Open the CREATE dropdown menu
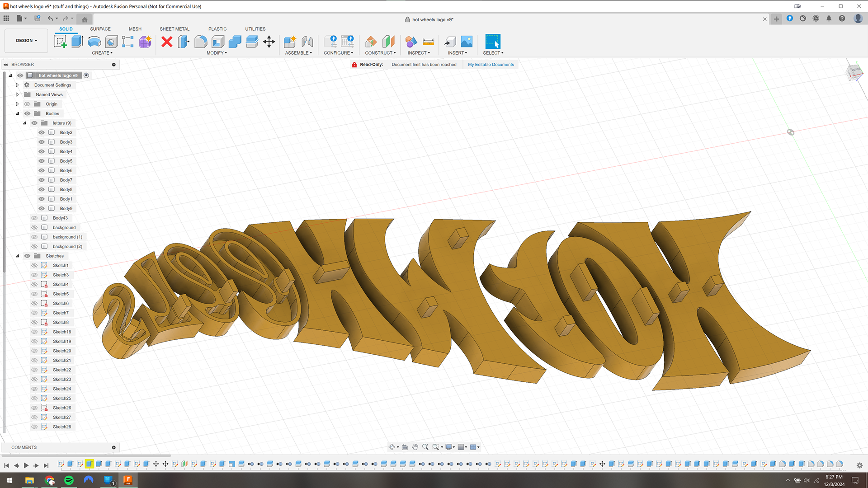Viewport: 868px width, 488px height. [x=102, y=53]
